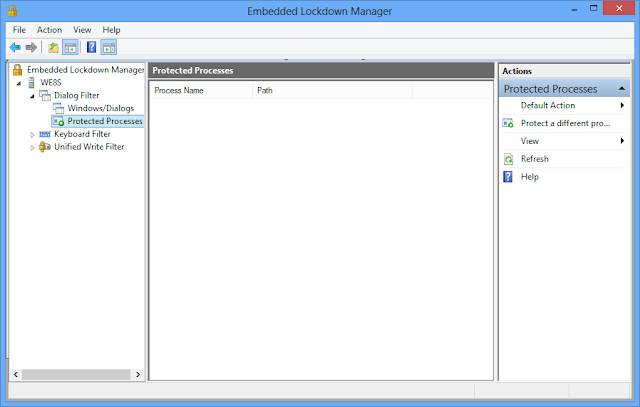Image resolution: width=640 pixels, height=407 pixels.
Task: Open the Action menu
Action: click(x=49, y=30)
